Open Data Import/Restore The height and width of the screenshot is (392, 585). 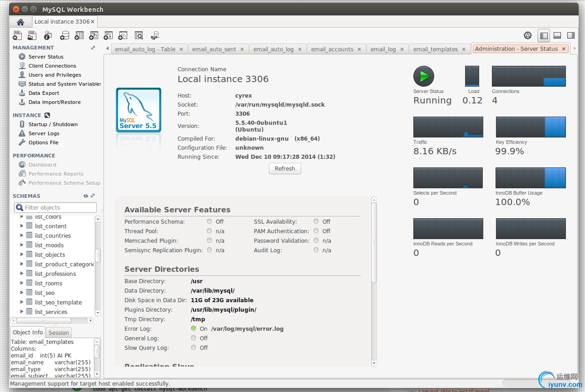click(55, 102)
